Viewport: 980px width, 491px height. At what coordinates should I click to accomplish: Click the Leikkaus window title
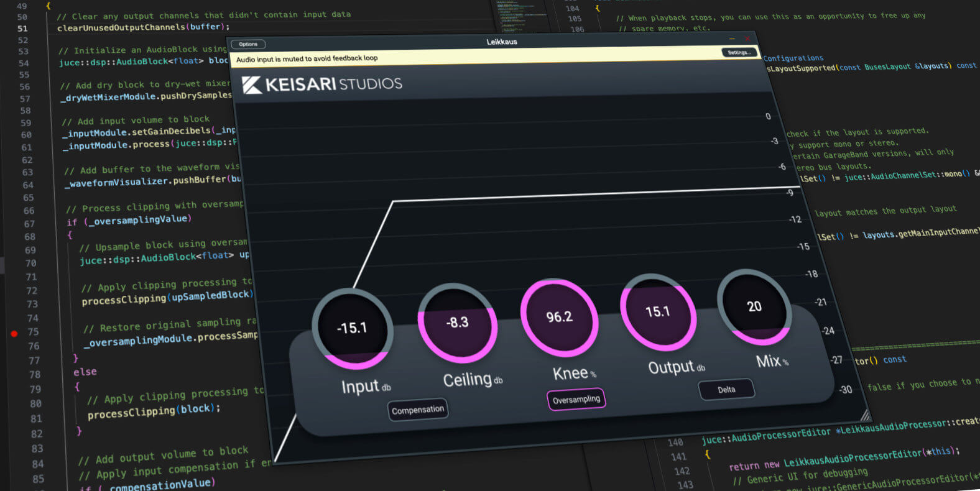pos(501,42)
